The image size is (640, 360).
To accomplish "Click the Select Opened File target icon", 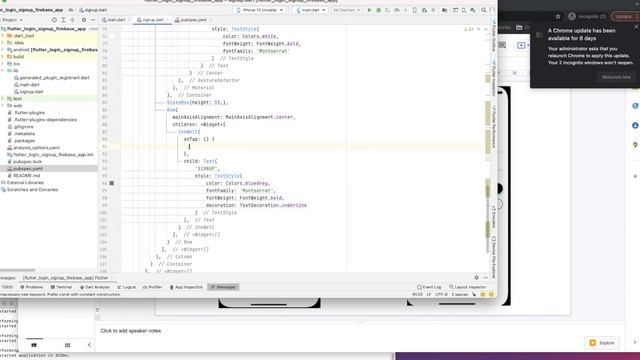I will pos(54,20).
